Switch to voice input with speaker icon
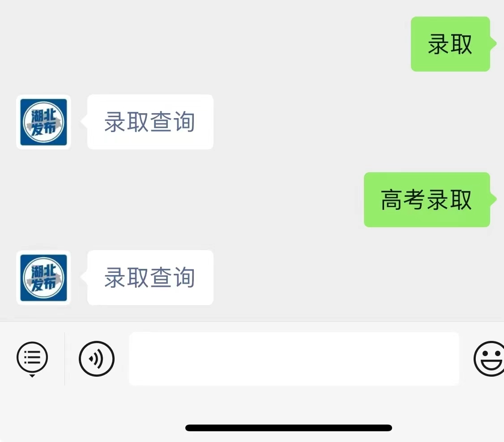 click(x=96, y=358)
